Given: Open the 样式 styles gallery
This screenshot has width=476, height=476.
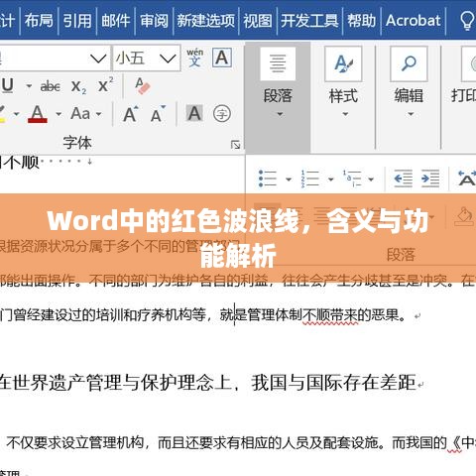Looking at the screenshot, I should 343,82.
